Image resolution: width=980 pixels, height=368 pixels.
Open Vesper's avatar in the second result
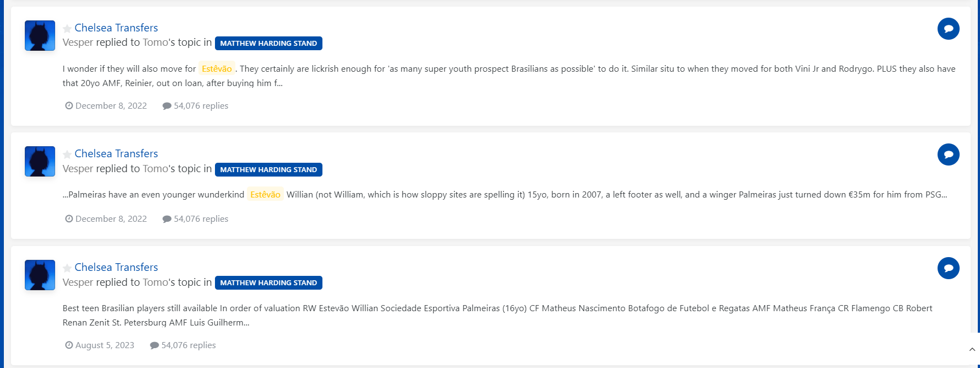(x=40, y=161)
